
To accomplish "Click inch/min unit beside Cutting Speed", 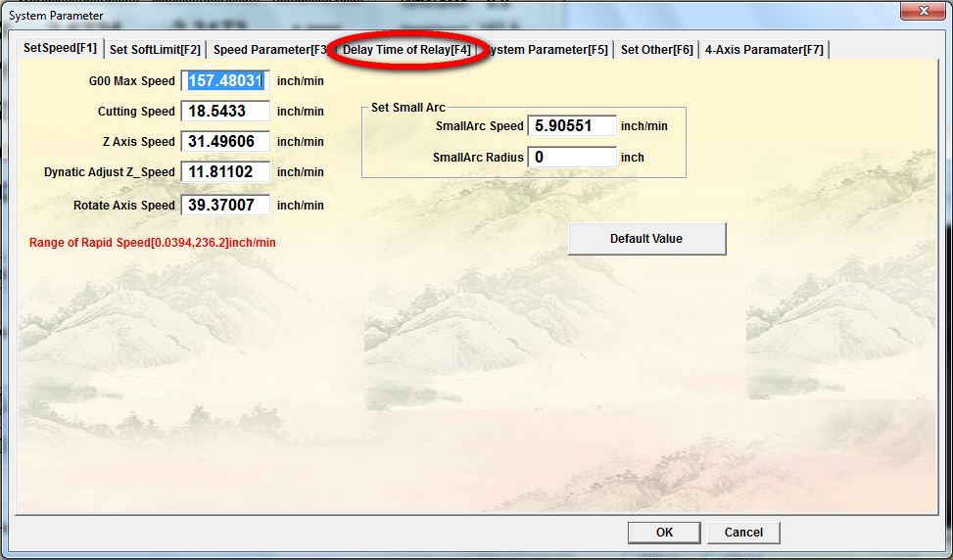I will pyautogui.click(x=301, y=112).
